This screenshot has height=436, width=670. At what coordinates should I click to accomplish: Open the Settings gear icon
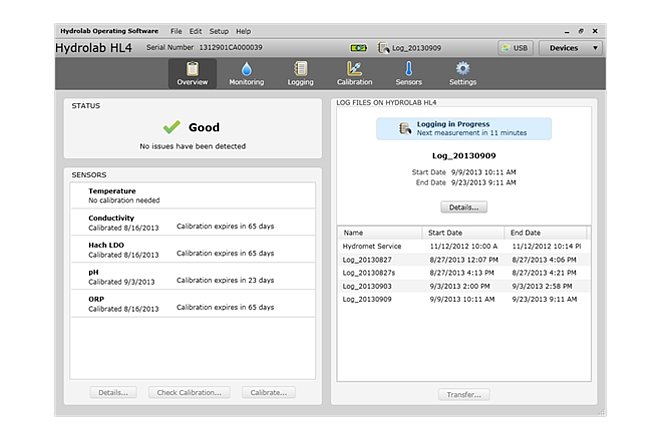tap(462, 69)
